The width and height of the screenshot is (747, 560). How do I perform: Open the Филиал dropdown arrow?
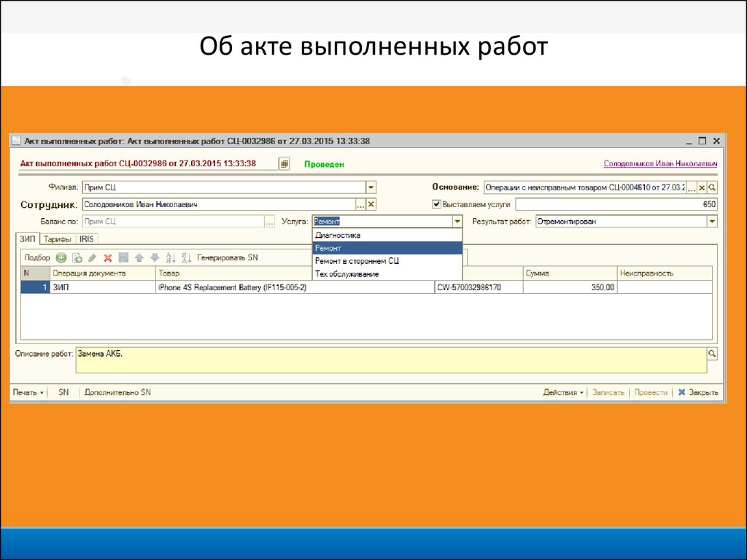click(x=371, y=187)
